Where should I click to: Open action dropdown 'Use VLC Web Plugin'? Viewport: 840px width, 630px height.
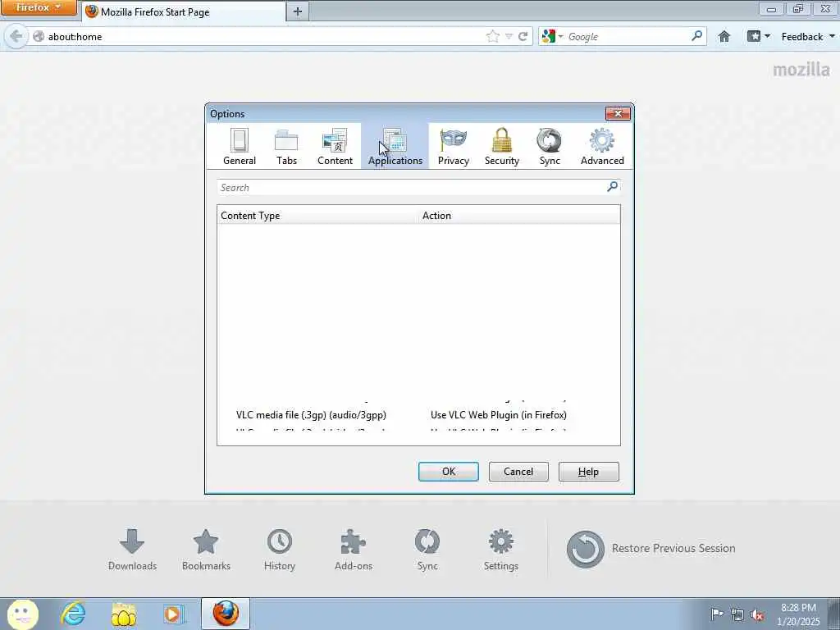(498, 414)
